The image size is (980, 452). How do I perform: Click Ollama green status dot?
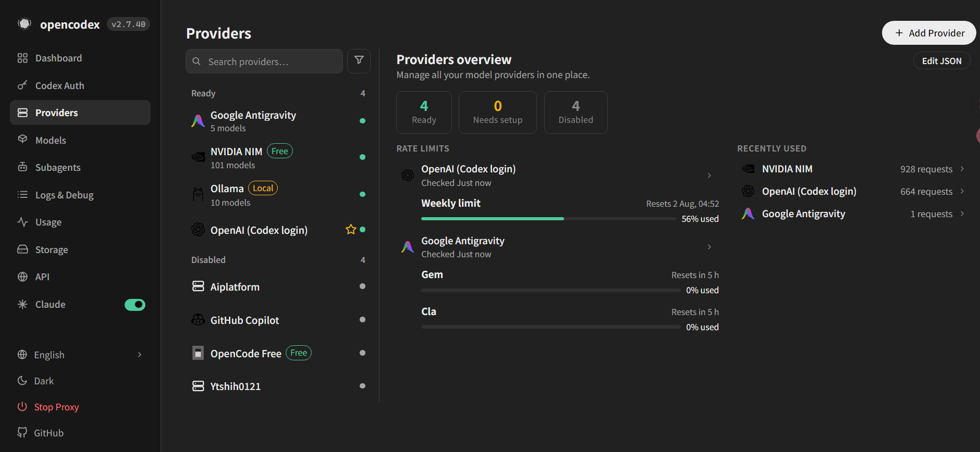point(362,194)
